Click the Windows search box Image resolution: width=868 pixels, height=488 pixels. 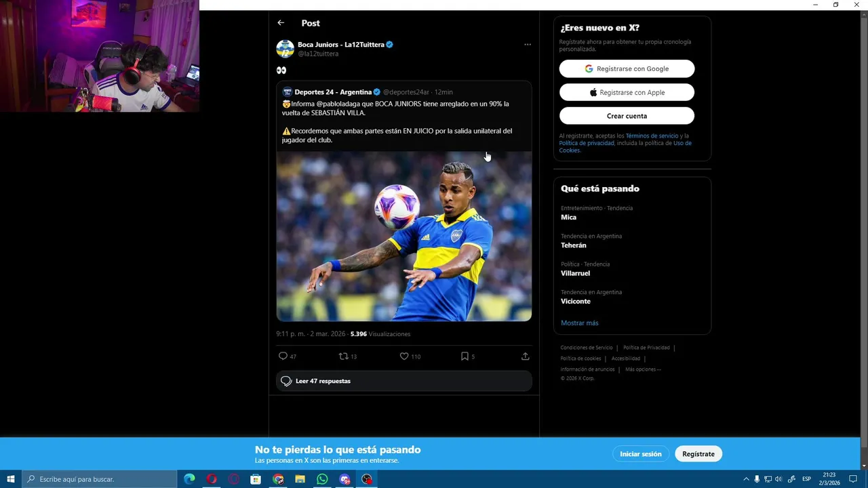100,479
